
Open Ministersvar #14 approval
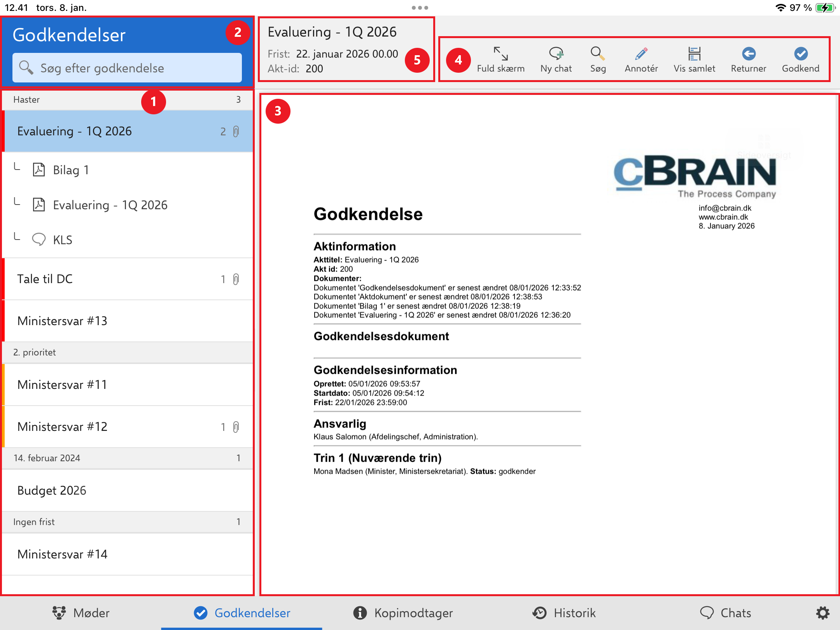(x=128, y=554)
